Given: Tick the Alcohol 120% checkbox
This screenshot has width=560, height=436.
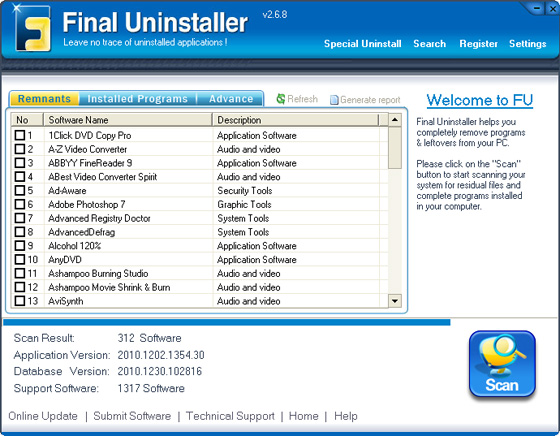Looking at the screenshot, I should [20, 246].
